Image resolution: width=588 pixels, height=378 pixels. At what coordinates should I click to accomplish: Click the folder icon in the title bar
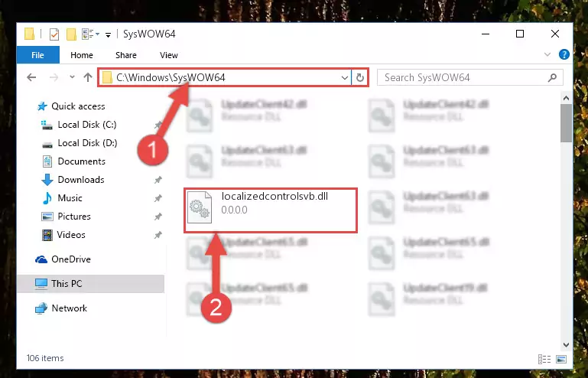tap(30, 34)
